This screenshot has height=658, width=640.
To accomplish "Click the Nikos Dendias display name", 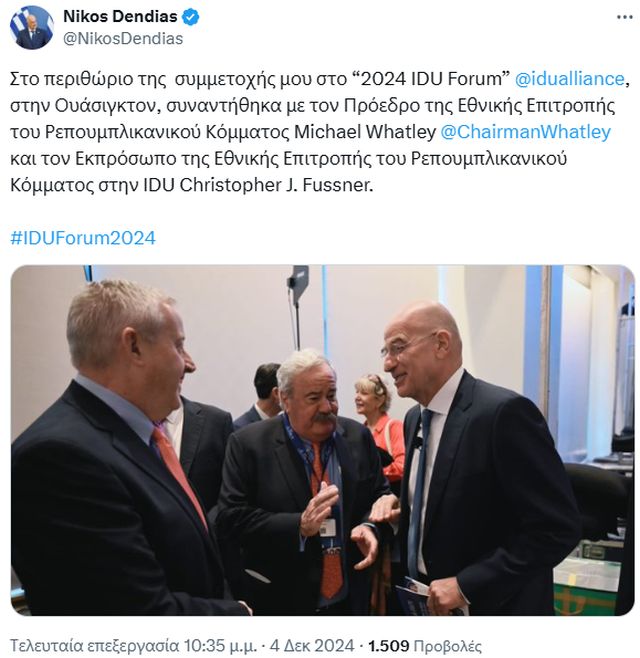I will tap(120, 17).
